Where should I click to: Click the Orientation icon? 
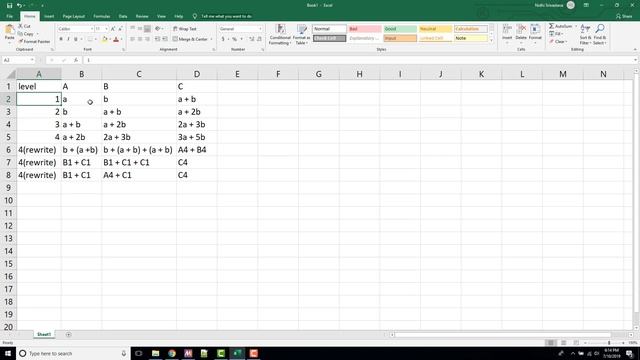coord(158,29)
